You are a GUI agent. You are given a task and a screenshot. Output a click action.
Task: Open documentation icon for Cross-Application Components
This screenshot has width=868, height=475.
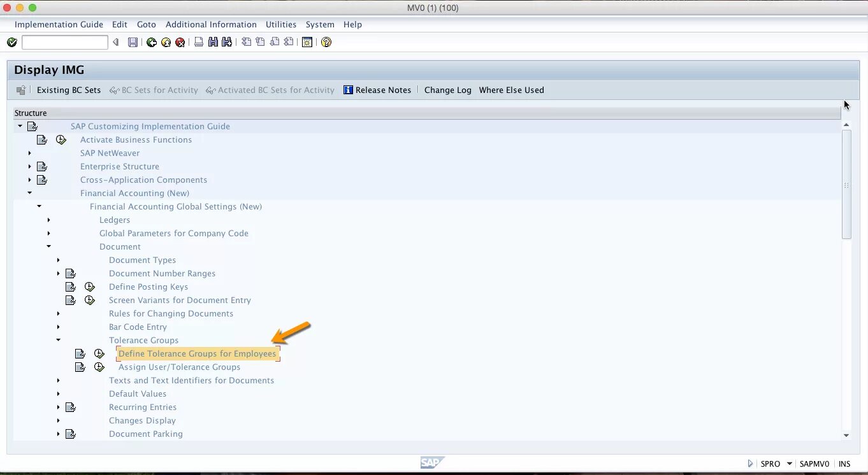tap(42, 180)
